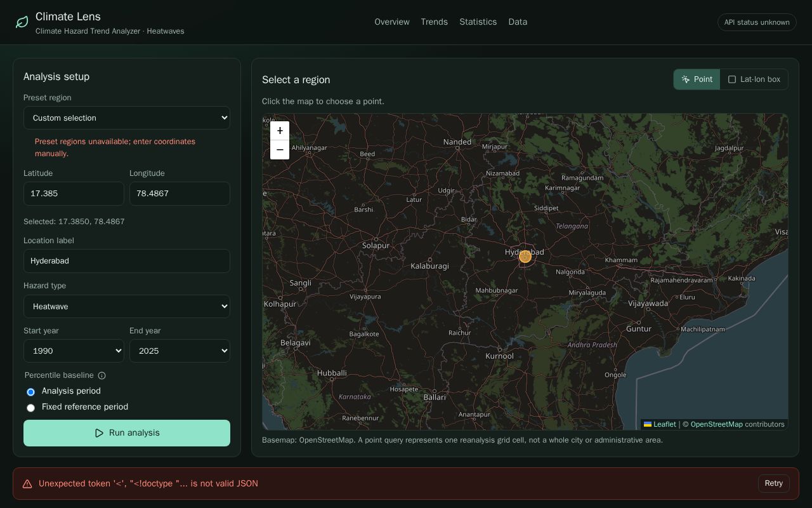Open the Hazard type dropdown
The image size is (812, 508).
127,307
